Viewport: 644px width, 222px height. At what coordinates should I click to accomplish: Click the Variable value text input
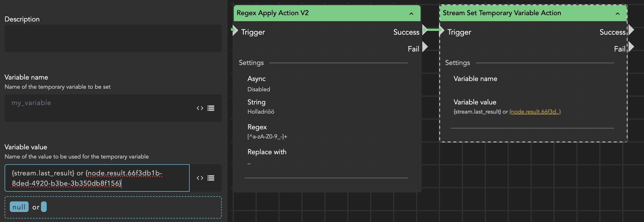click(x=97, y=178)
